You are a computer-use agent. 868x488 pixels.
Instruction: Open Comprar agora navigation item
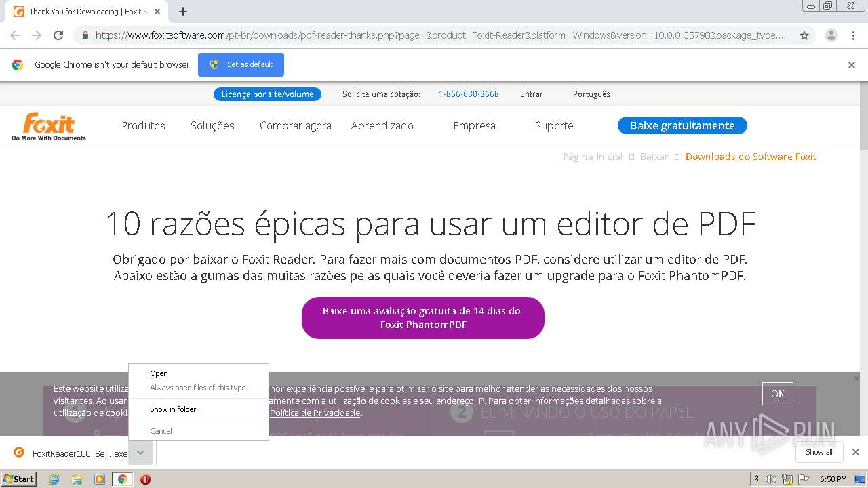pos(296,125)
